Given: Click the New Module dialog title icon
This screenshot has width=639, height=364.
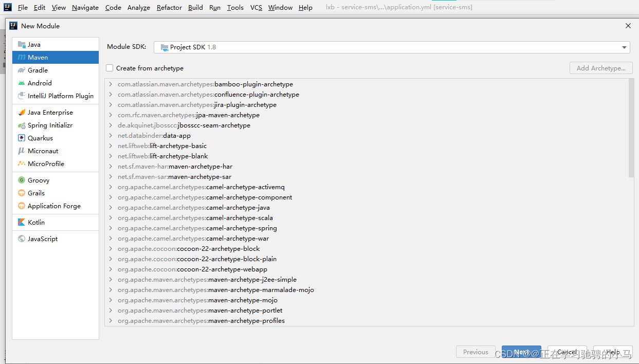Looking at the screenshot, I should 13,26.
